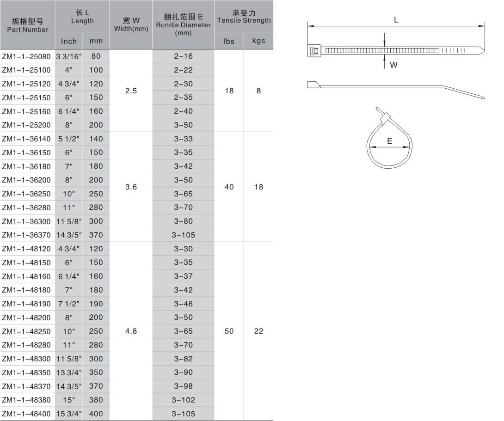Select the Bundle Diameter column header
Image resolution: width=504 pixels, height=421 pixels.
coord(183,25)
